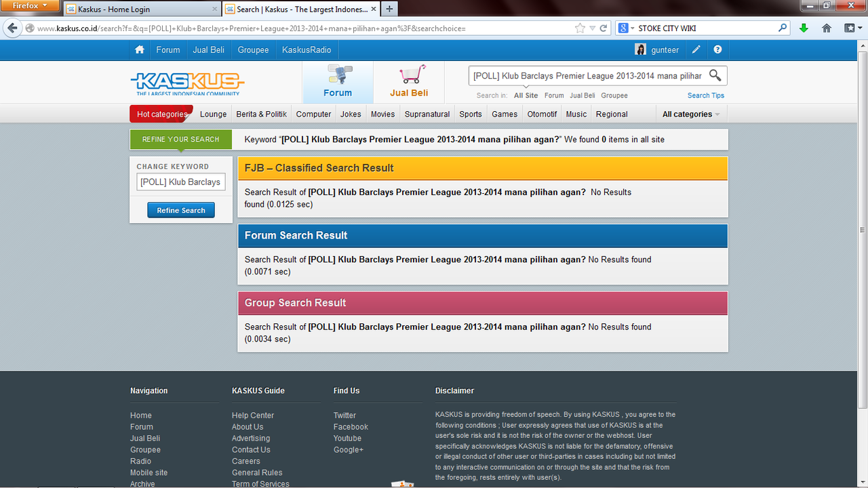Open the Lounge category
The image size is (868, 488).
213,114
